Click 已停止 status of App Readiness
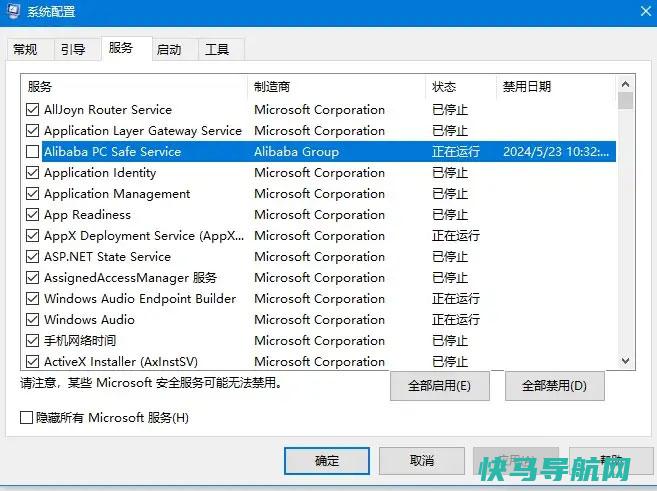This screenshot has height=491, width=657. tap(450, 214)
